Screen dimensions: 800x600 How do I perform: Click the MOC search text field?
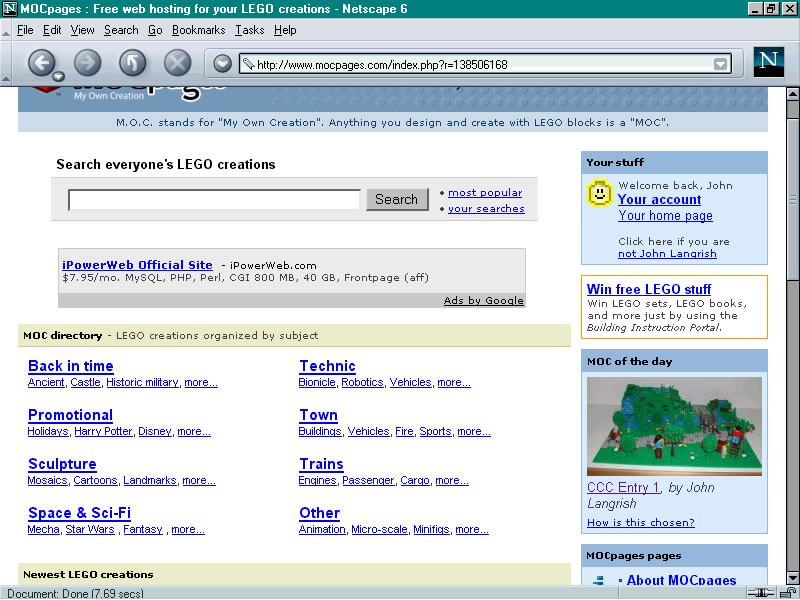[x=214, y=199]
